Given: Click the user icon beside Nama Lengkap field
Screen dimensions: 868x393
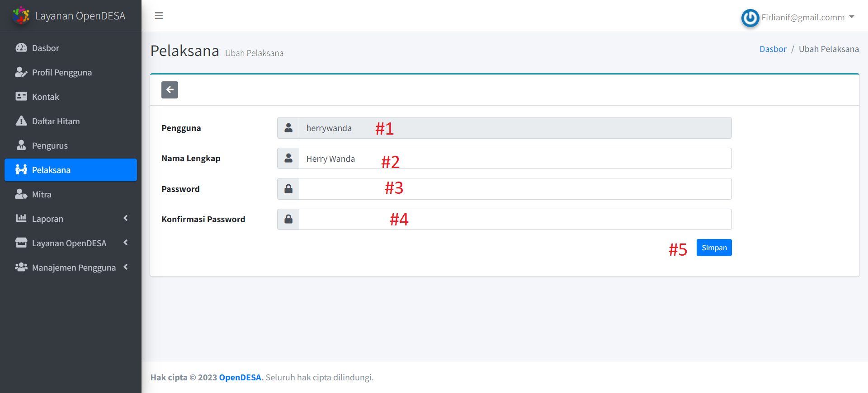Looking at the screenshot, I should click(x=288, y=159).
